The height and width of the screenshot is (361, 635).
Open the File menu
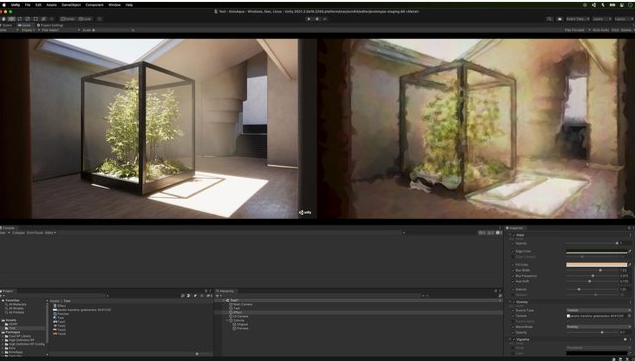pyautogui.click(x=28, y=5)
